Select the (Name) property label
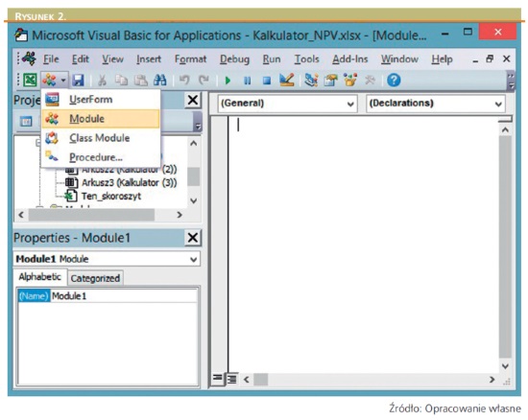 (x=34, y=296)
